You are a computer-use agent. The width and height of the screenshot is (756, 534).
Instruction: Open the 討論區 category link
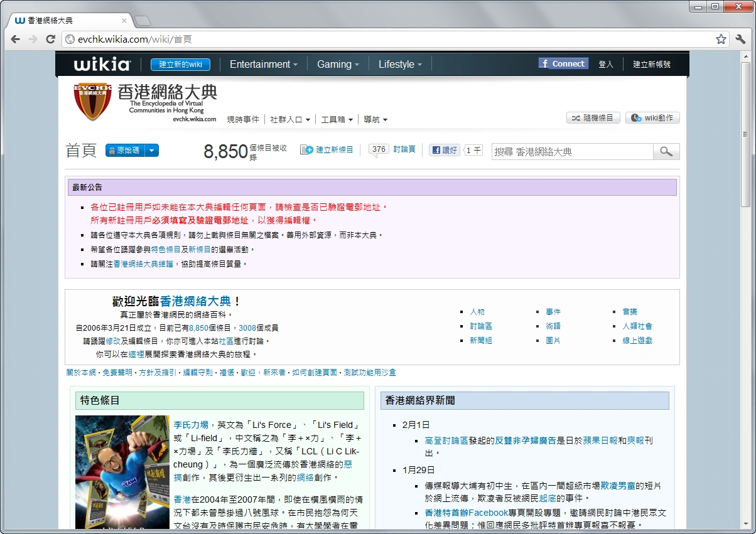481,326
